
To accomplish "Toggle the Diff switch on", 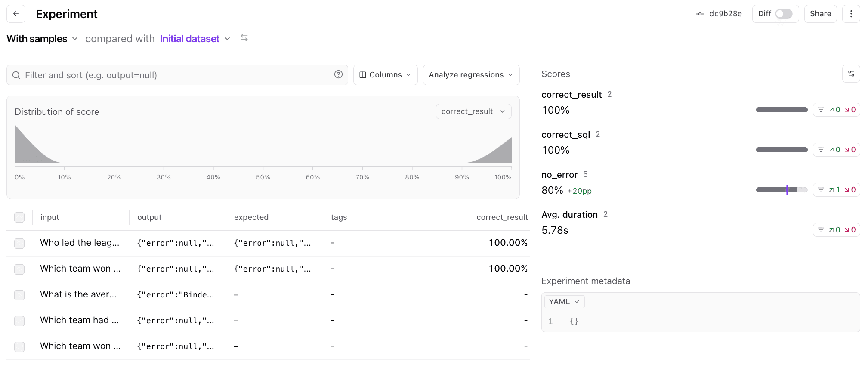I will tap(783, 14).
